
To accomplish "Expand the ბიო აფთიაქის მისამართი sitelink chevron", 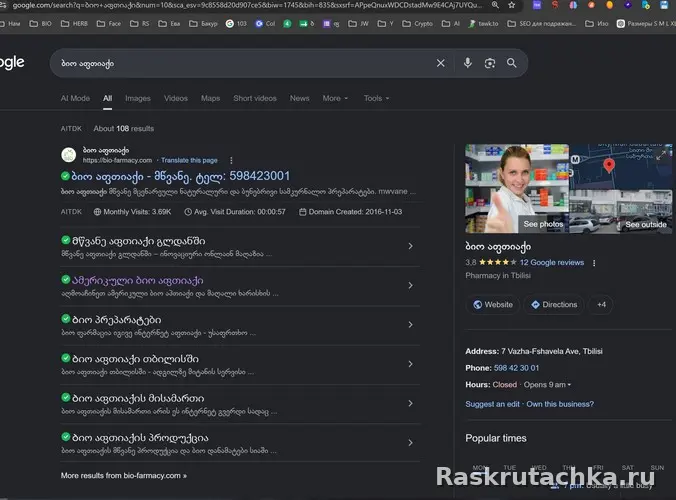I will coord(410,403).
